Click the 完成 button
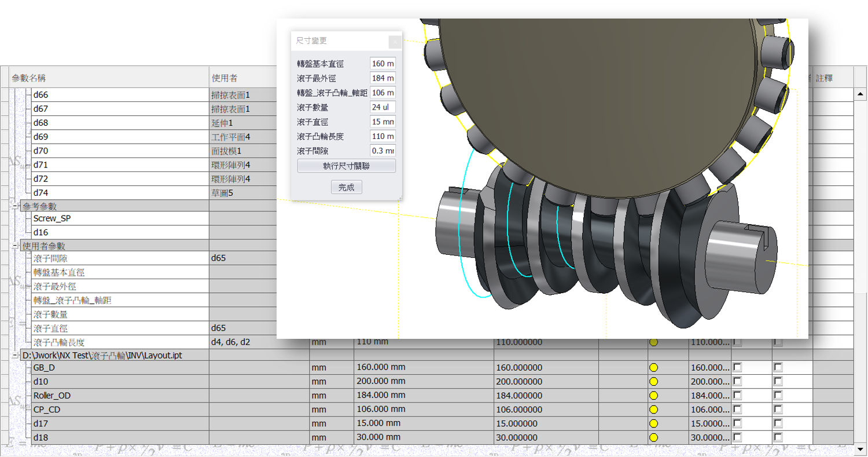 pos(346,187)
